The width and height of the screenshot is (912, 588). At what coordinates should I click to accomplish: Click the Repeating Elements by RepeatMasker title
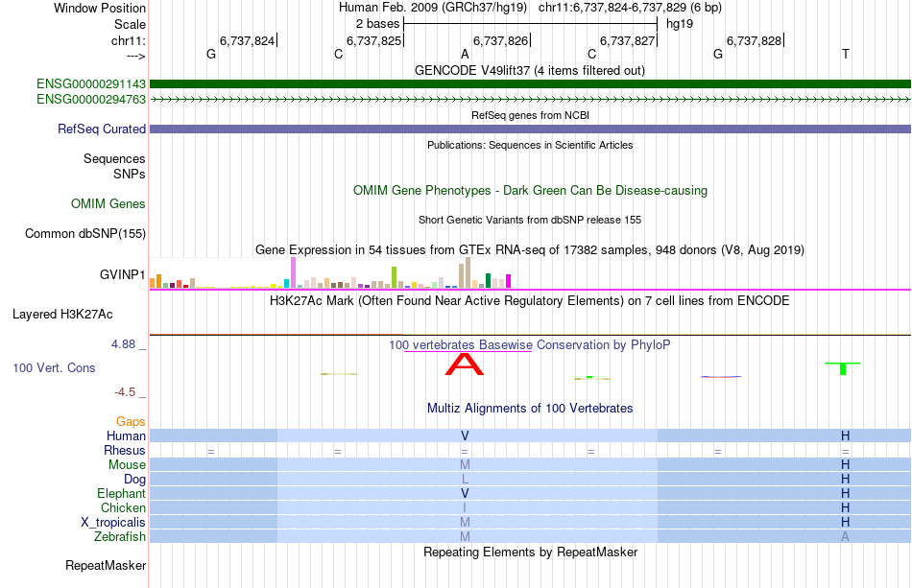coord(530,552)
